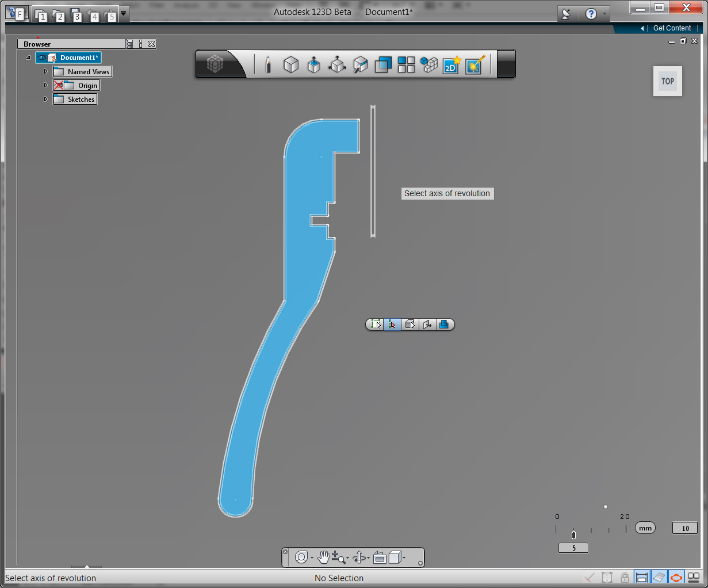
Task: Open the Get Content link
Action: [x=671, y=28]
